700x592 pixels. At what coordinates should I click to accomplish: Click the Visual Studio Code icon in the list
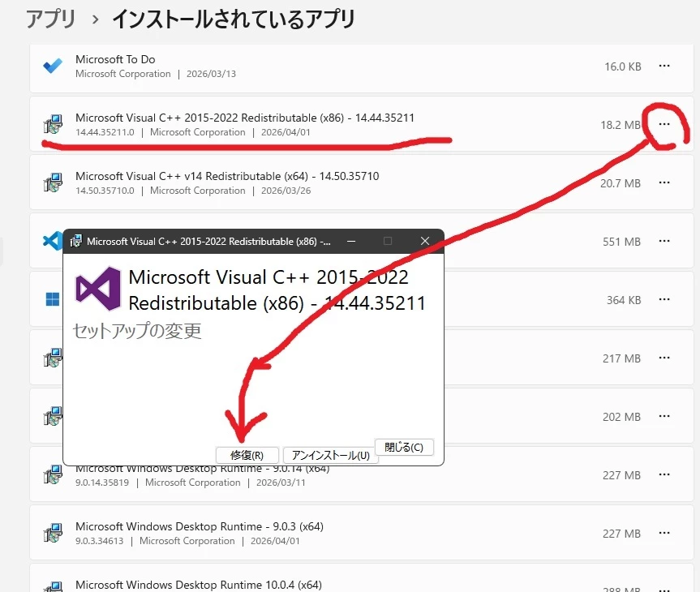point(52,241)
